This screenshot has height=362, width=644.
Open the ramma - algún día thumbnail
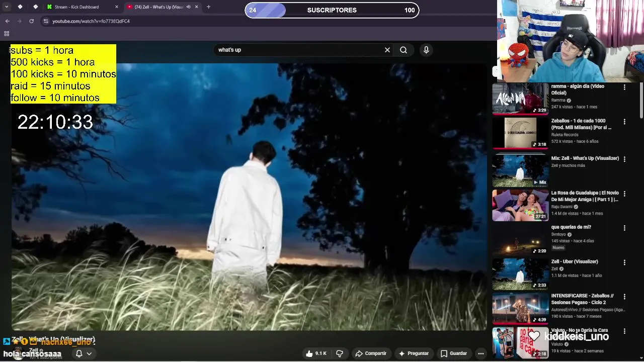point(520,99)
